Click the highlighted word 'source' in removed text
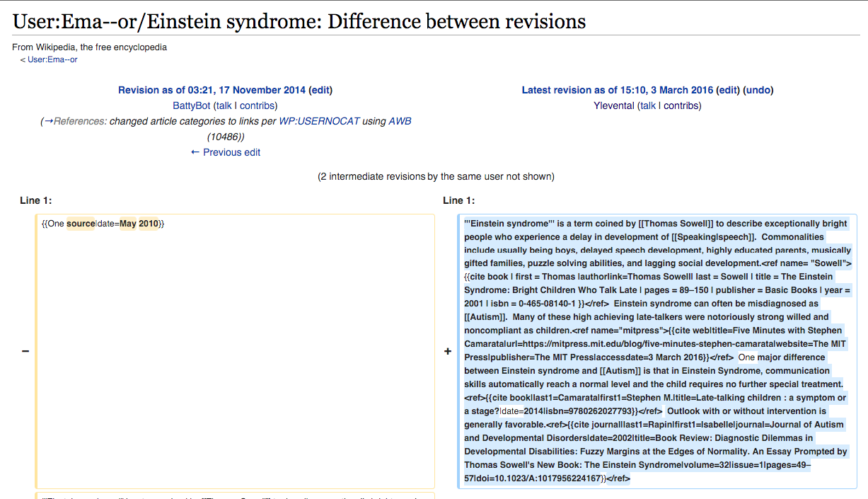This screenshot has width=868, height=499. click(81, 224)
